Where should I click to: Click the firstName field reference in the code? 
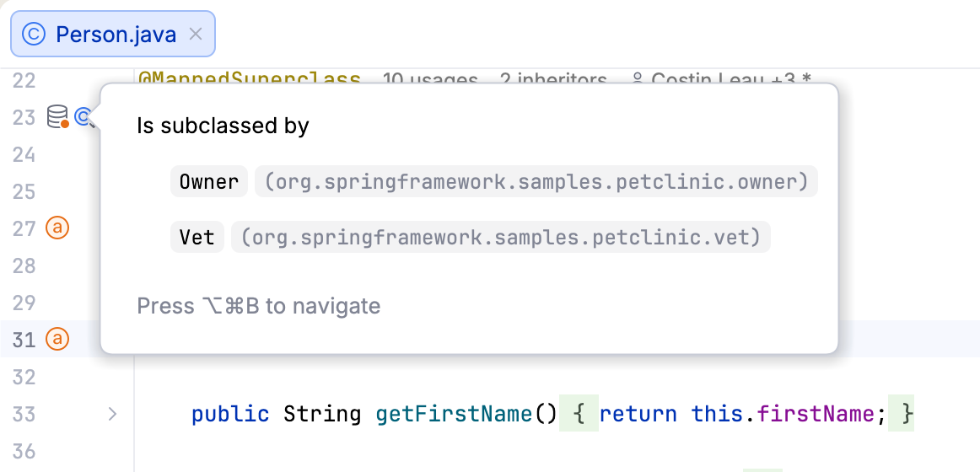pos(815,414)
